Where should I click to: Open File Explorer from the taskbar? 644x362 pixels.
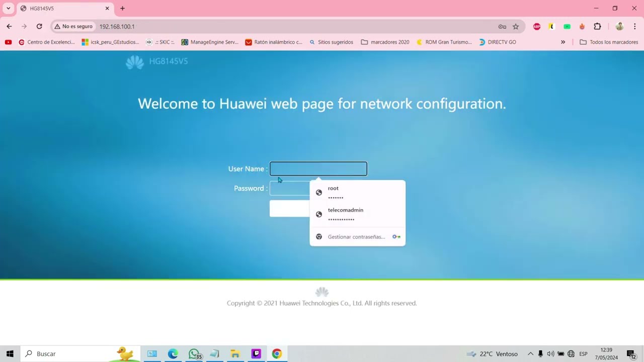click(x=235, y=354)
